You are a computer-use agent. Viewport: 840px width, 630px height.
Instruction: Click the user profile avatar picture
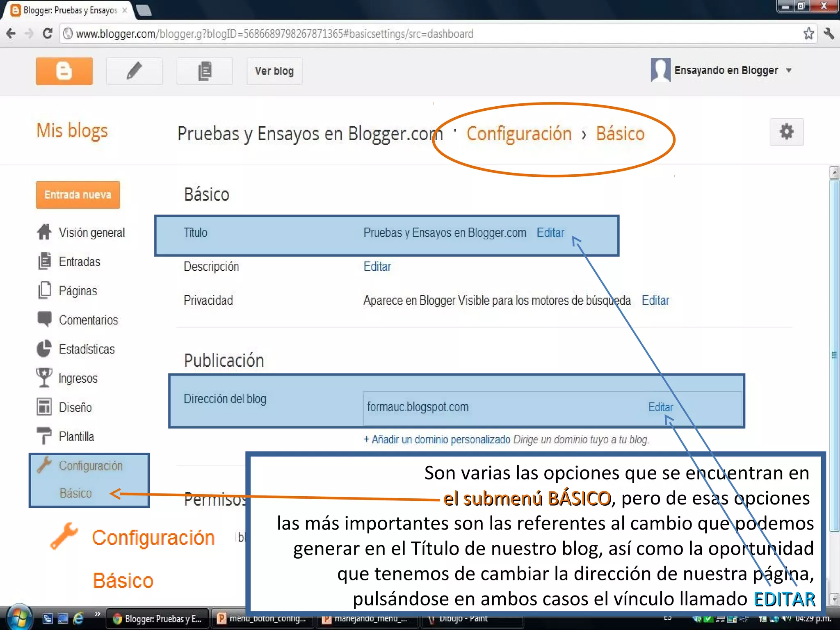click(660, 70)
